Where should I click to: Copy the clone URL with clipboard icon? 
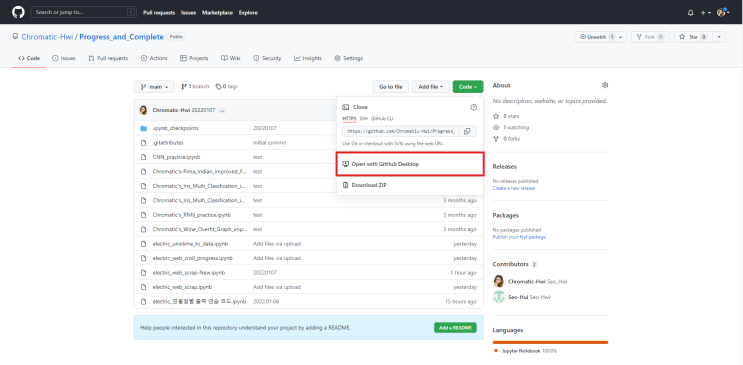[x=467, y=131]
